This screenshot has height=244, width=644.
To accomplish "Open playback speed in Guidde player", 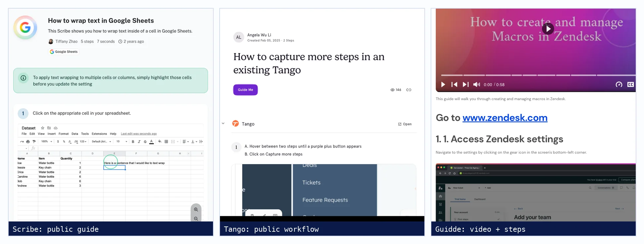I will [x=619, y=85].
